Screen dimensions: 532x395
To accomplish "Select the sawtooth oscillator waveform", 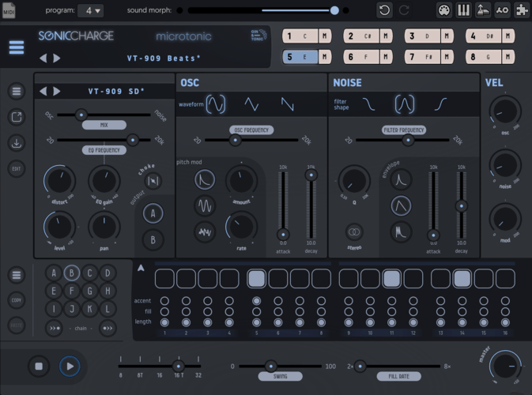I will pos(288,104).
